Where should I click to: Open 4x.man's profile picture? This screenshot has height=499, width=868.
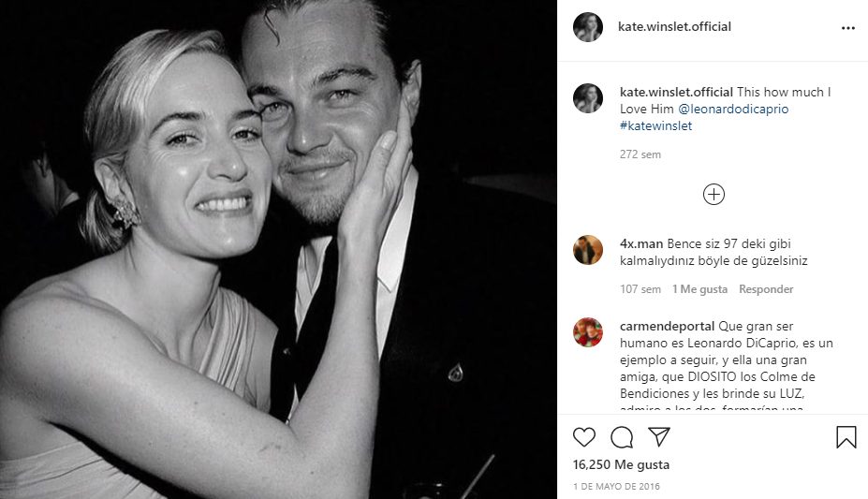(588, 250)
